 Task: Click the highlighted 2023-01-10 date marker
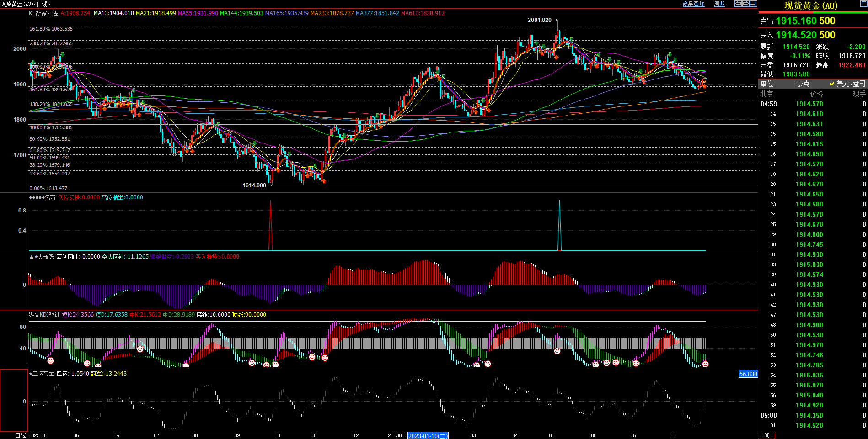pos(428,436)
